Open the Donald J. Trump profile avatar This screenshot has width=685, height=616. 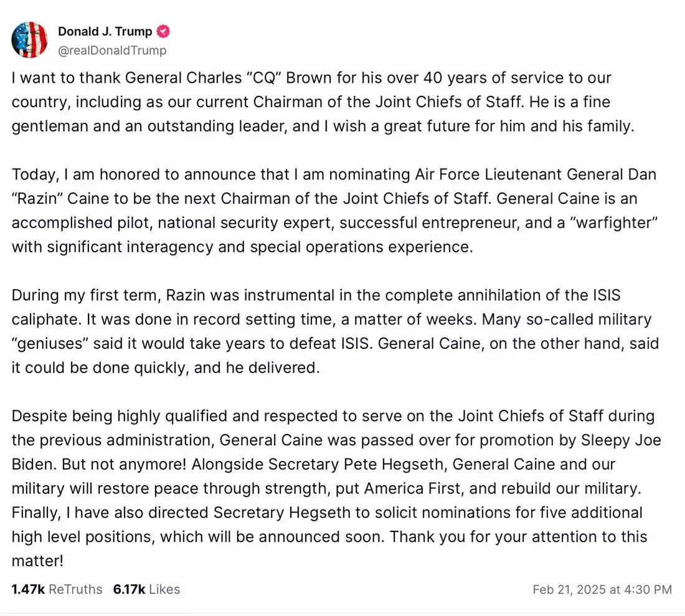click(29, 40)
